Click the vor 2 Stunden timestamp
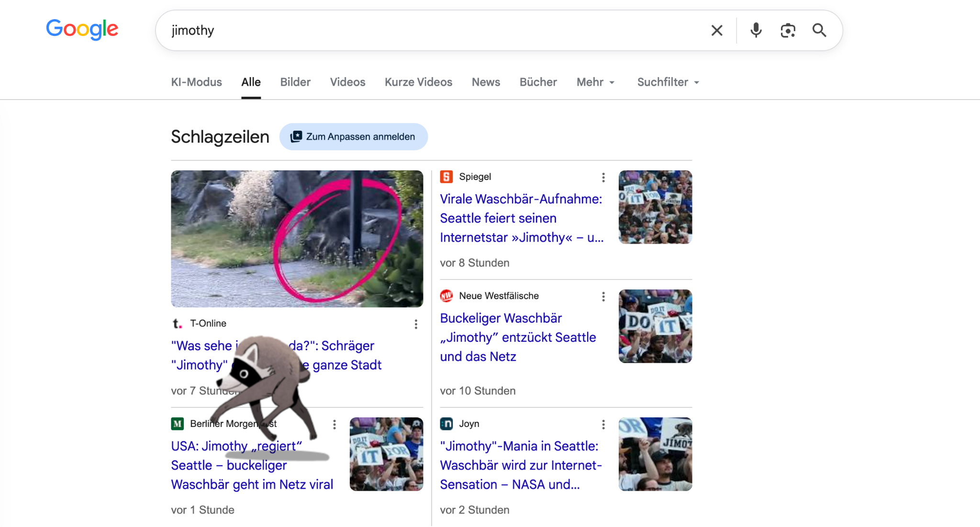The width and height of the screenshot is (980, 527). [475, 510]
